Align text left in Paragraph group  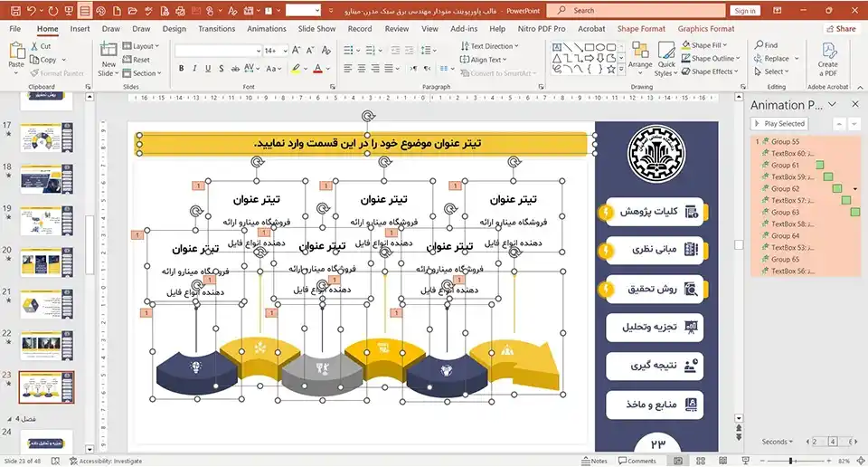point(347,68)
